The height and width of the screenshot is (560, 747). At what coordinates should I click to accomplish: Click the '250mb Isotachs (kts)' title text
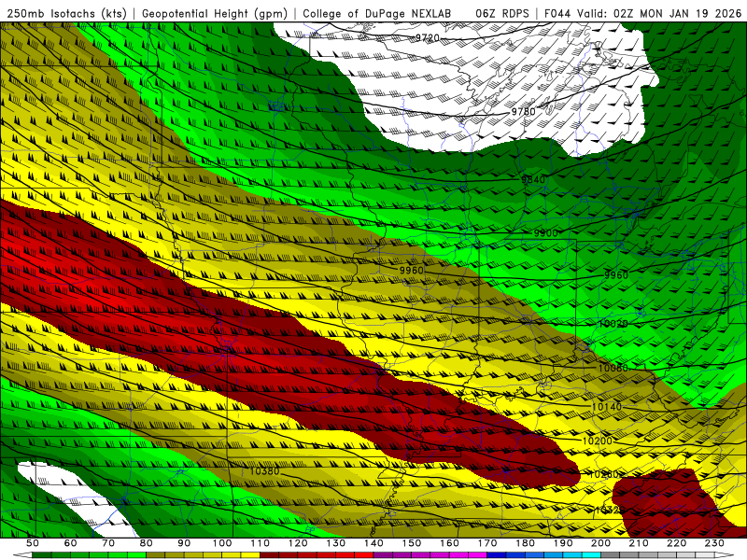coord(67,14)
